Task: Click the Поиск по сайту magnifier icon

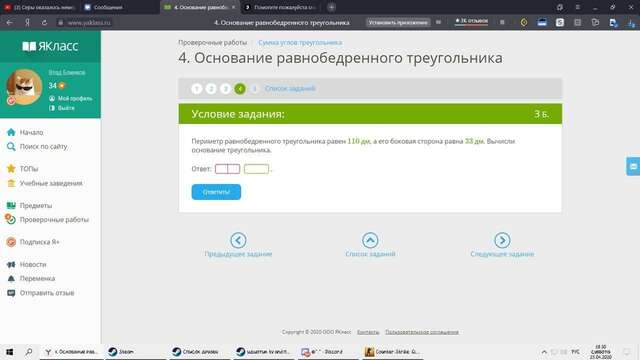Action: 11,147
